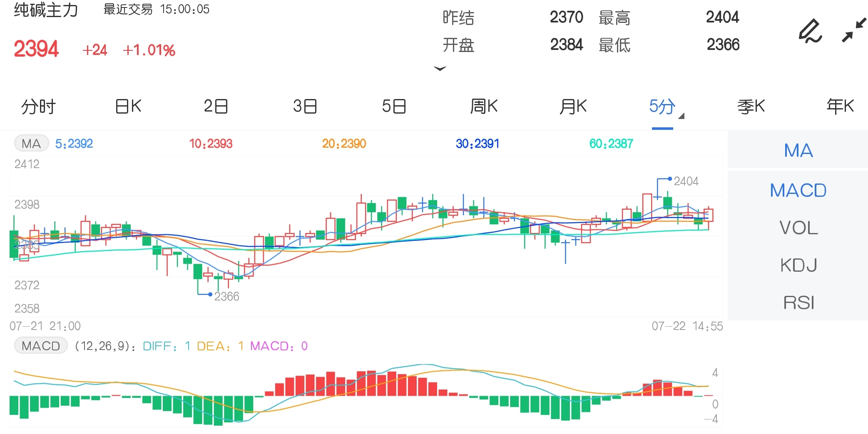Click the MA label pill above chart
The image size is (868, 434).
[32, 144]
